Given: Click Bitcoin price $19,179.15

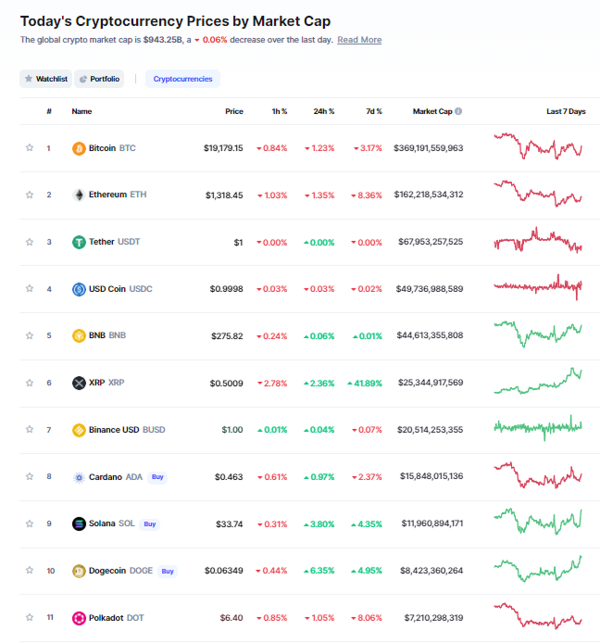Looking at the screenshot, I should pos(223,148).
